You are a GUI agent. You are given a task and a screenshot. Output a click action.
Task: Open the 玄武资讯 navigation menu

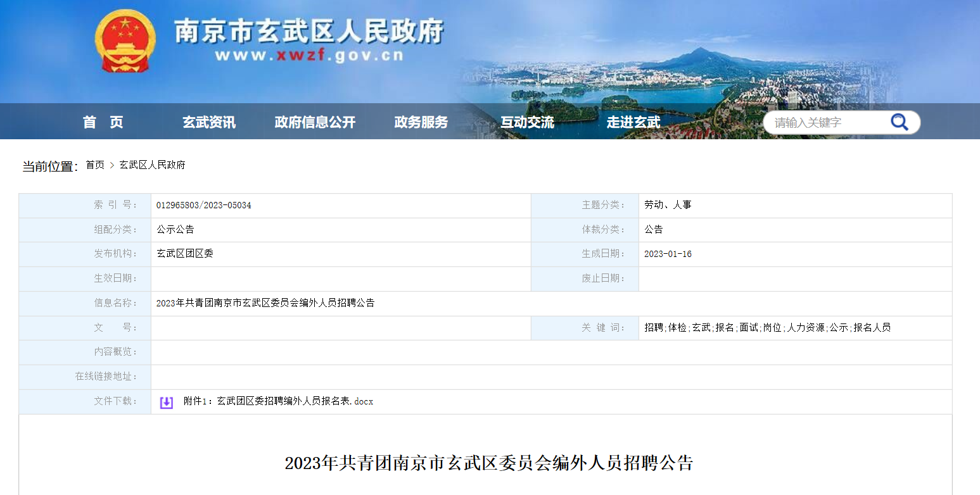pyautogui.click(x=209, y=122)
